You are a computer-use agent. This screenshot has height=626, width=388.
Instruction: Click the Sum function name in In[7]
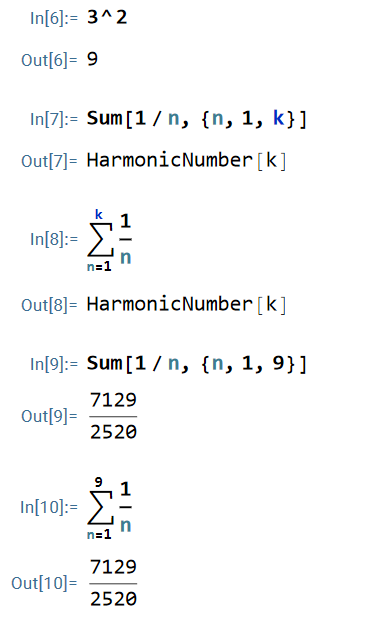104,118
